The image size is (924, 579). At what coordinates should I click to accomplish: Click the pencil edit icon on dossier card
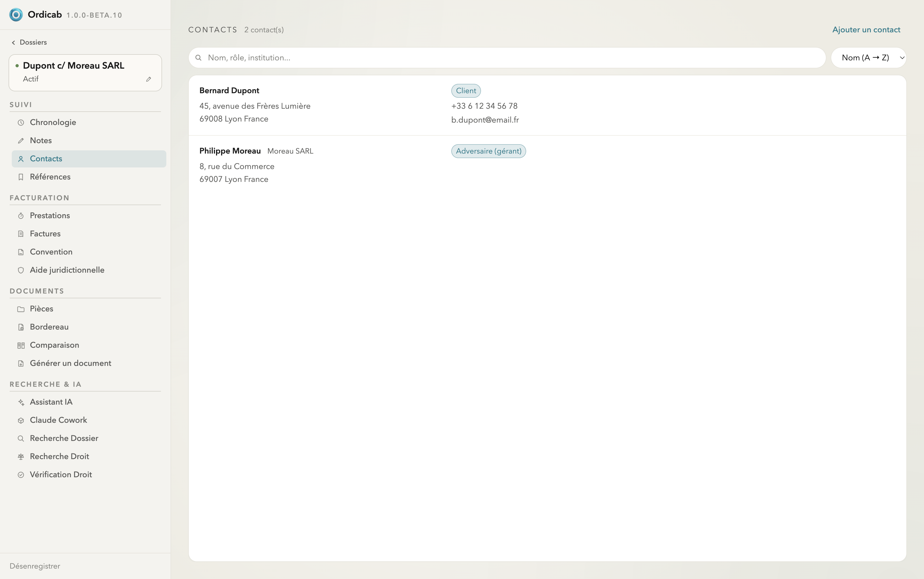coord(148,79)
